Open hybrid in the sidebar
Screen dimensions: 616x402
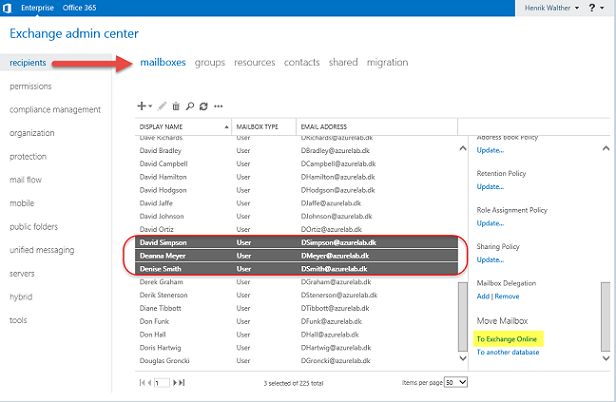(21, 297)
